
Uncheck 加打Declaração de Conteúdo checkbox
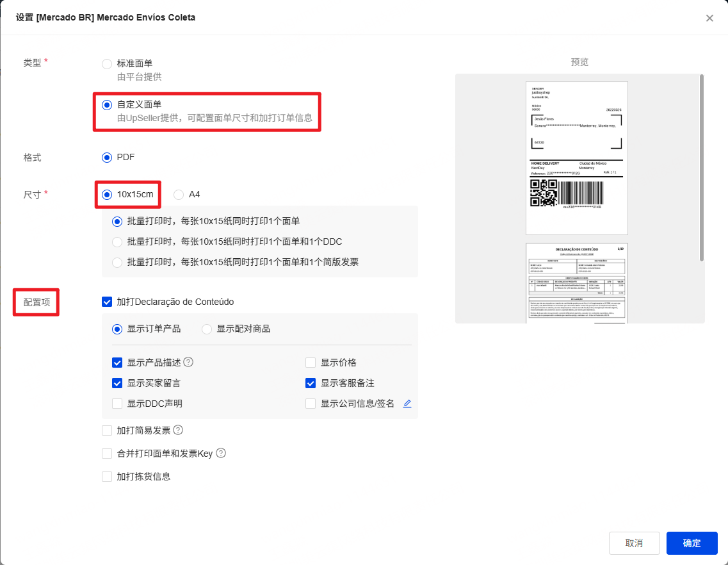coord(107,302)
